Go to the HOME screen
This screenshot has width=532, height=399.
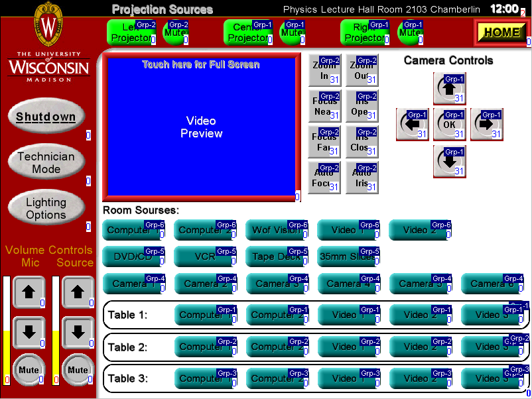501,32
